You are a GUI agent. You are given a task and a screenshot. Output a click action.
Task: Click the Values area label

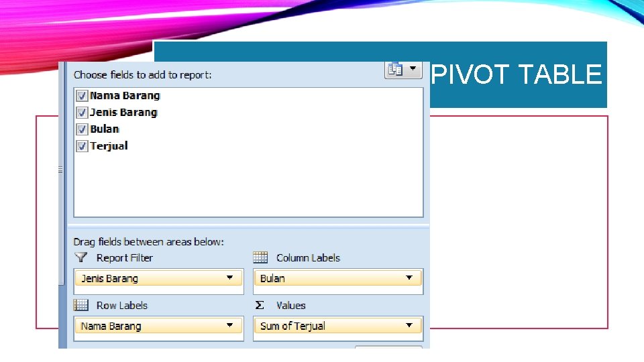click(x=290, y=306)
